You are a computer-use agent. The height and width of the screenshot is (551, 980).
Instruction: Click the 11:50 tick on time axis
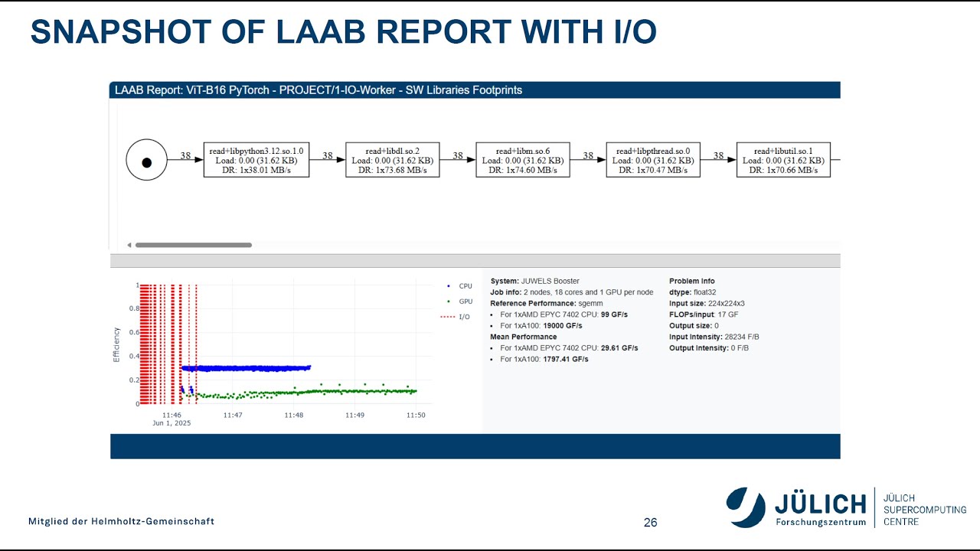tap(416, 415)
